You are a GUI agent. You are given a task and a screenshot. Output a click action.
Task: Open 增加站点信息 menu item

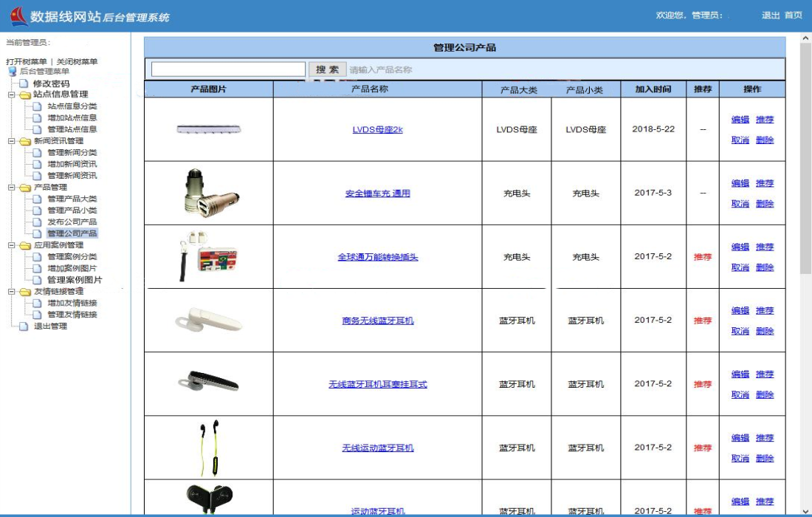point(72,117)
